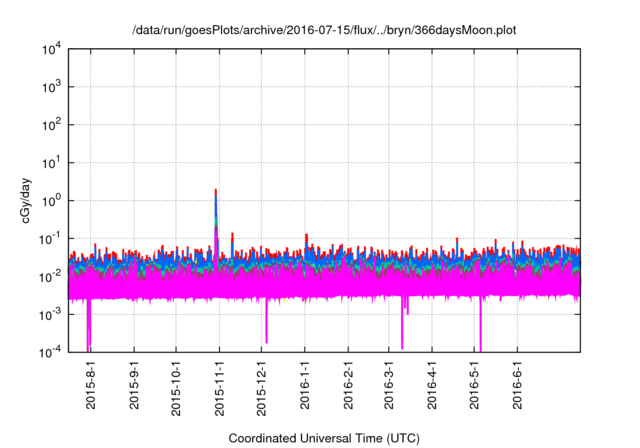Viewport: 640px width, 448px height.
Task: Click the 10^2 y-axis tick label
Action: (51, 125)
